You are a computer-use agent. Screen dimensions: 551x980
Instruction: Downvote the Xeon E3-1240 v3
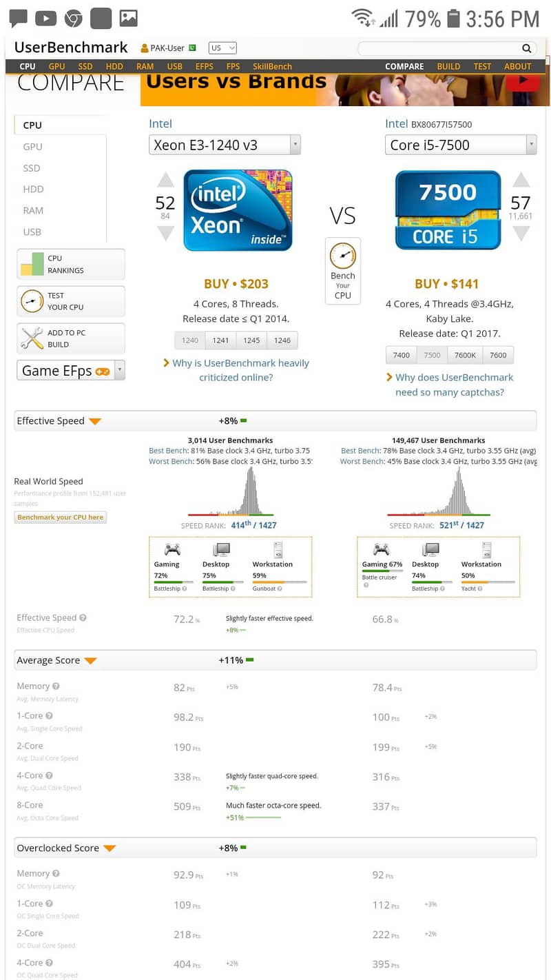pos(165,234)
